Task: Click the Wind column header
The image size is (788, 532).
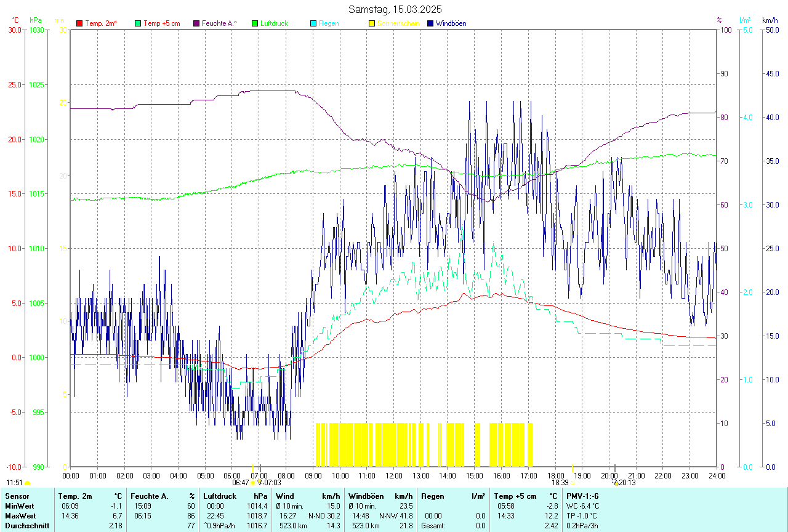Action: (284, 496)
